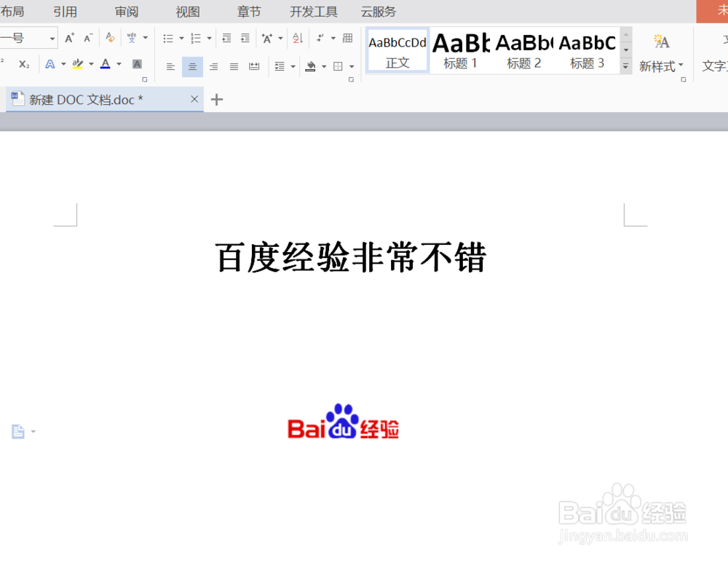The height and width of the screenshot is (561, 728).
Task: Expand paragraph marks dropdown arrow
Action: tap(333, 38)
